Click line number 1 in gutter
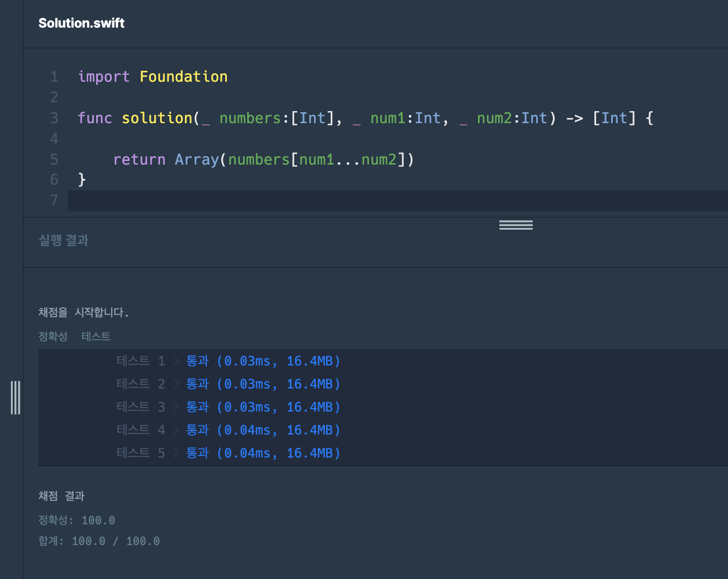This screenshot has height=579, width=728. click(x=54, y=77)
